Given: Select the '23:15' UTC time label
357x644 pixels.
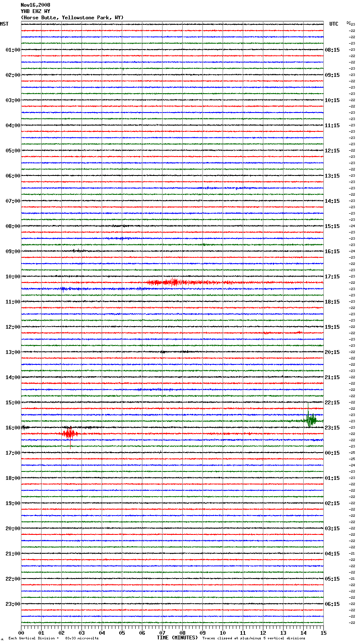Looking at the screenshot, I should (332, 428).
